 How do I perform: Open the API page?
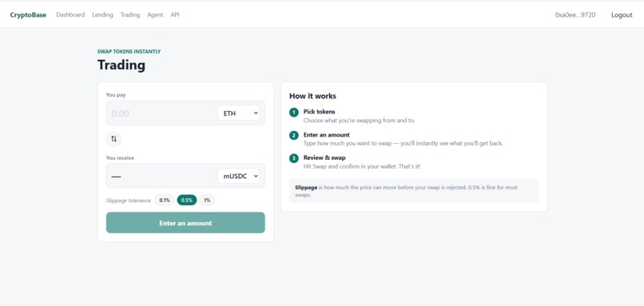(x=174, y=15)
